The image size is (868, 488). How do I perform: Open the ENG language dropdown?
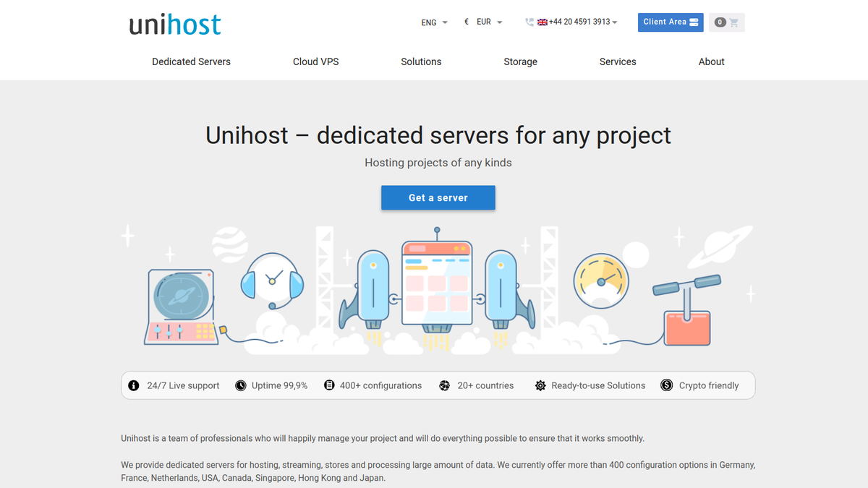[434, 22]
